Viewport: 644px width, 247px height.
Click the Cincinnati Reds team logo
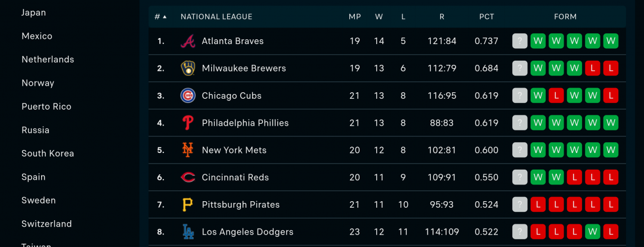[x=188, y=177]
